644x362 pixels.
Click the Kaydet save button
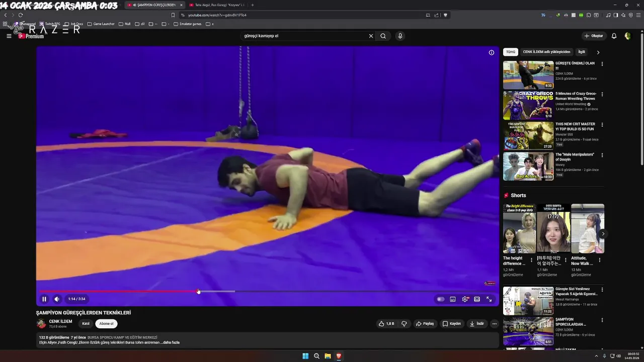pos(452,324)
